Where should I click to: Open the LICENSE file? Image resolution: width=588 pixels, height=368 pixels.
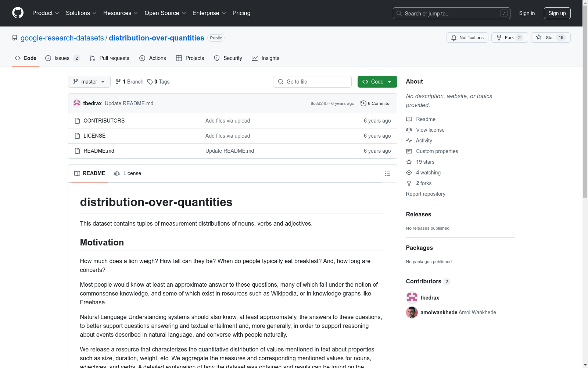94,136
